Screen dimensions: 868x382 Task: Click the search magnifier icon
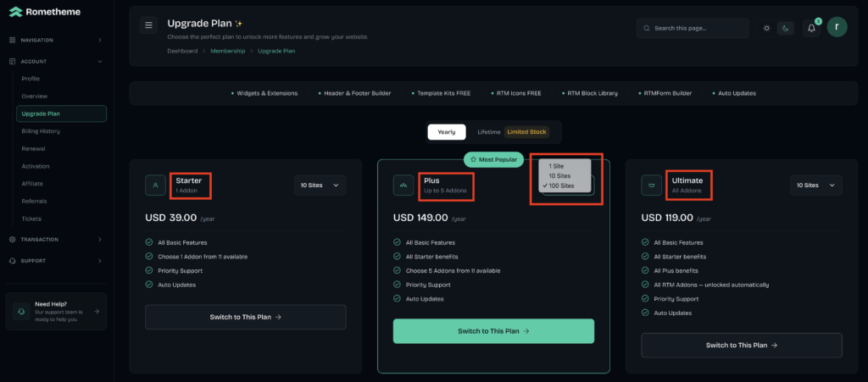pyautogui.click(x=647, y=28)
